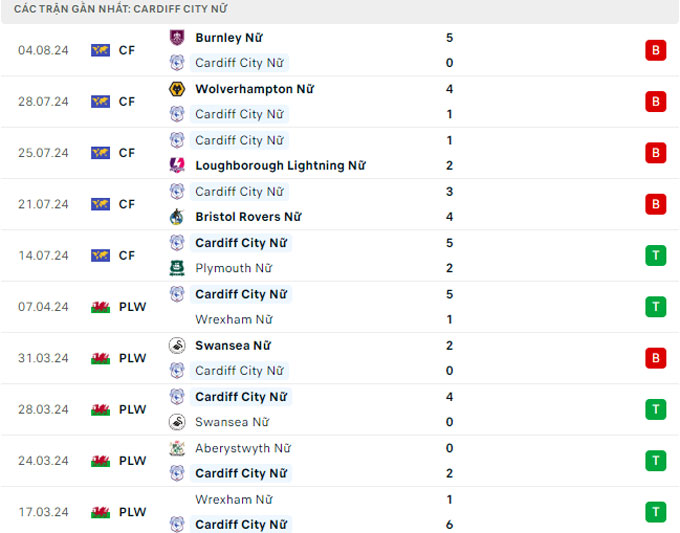680x533 pixels.
Task: Click the red B result badge for Burnley match
Action: coord(655,50)
